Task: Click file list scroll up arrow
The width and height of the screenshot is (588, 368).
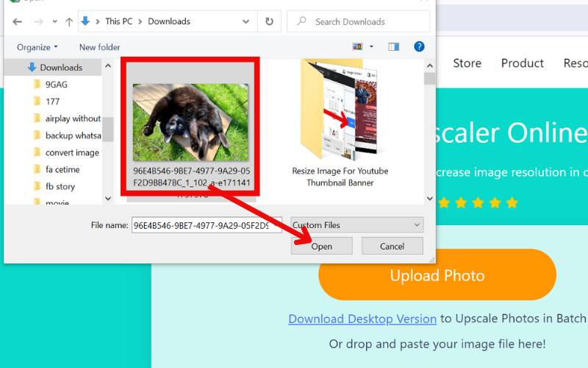Action: (430, 66)
